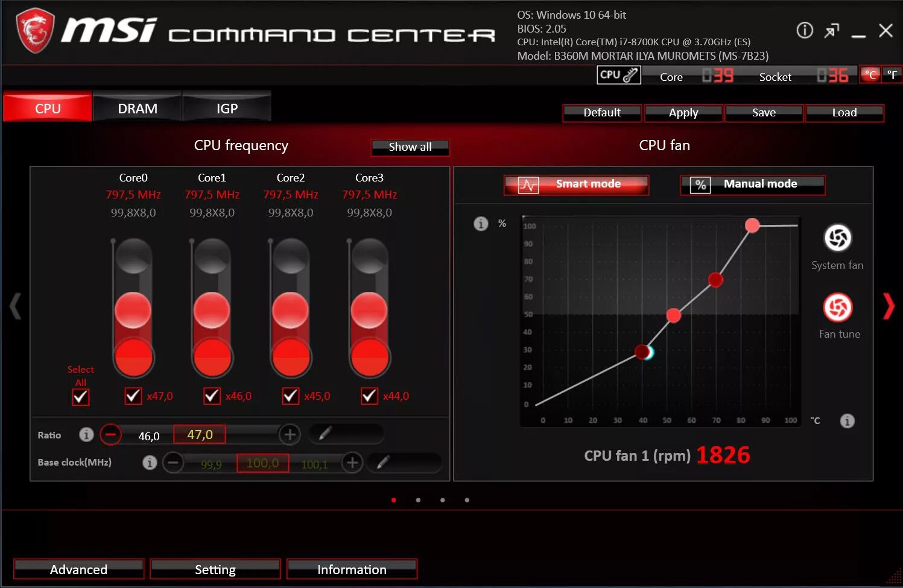Uncheck the Core0 x47,0 checkbox

pos(133,396)
